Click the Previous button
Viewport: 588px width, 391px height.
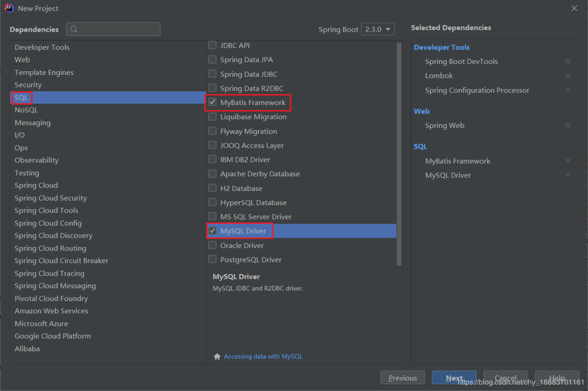point(403,378)
